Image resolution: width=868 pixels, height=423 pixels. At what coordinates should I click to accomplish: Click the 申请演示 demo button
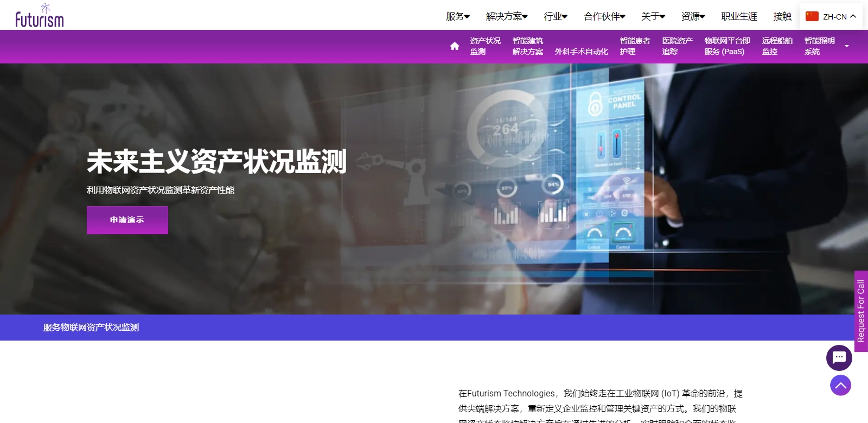click(x=127, y=220)
